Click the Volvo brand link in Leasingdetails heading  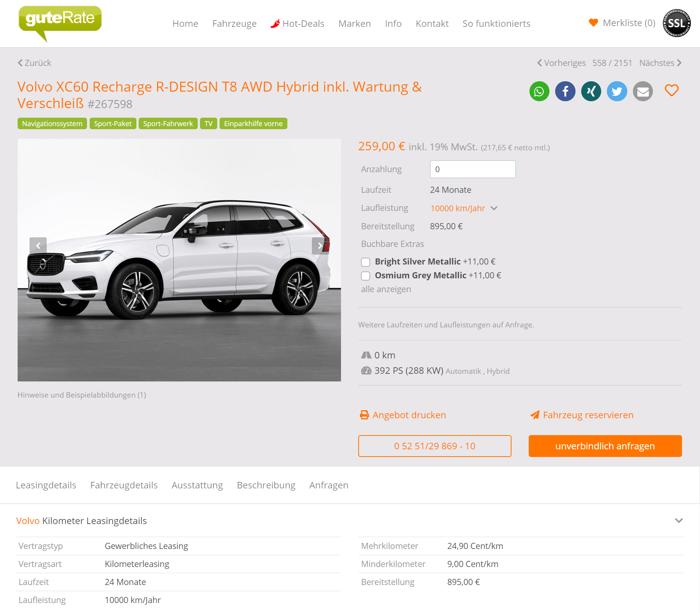28,521
